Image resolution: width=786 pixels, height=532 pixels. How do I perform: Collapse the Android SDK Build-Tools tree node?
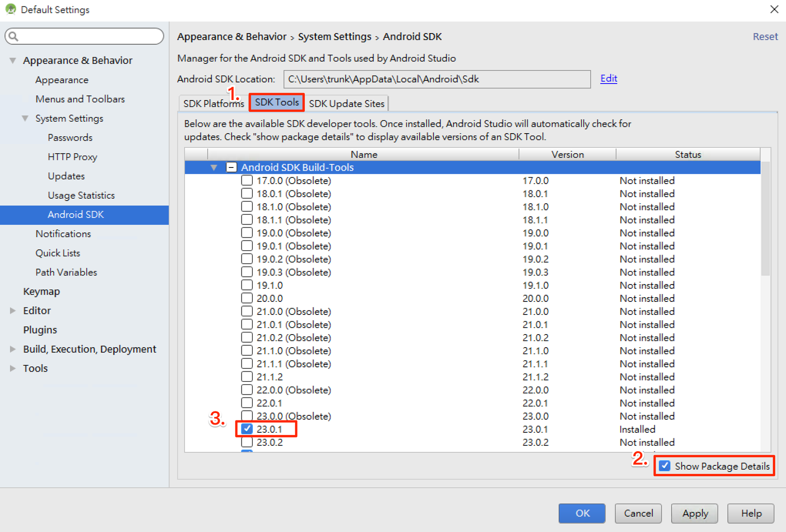click(214, 167)
